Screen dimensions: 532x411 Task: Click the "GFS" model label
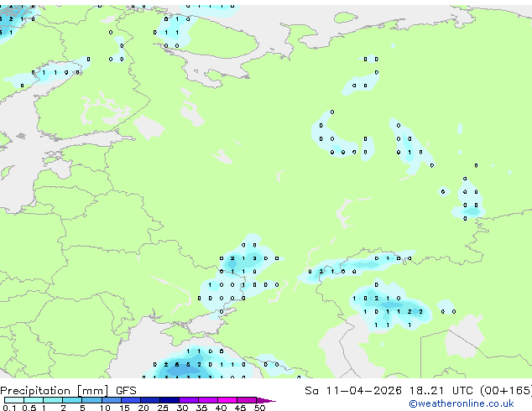point(126,391)
